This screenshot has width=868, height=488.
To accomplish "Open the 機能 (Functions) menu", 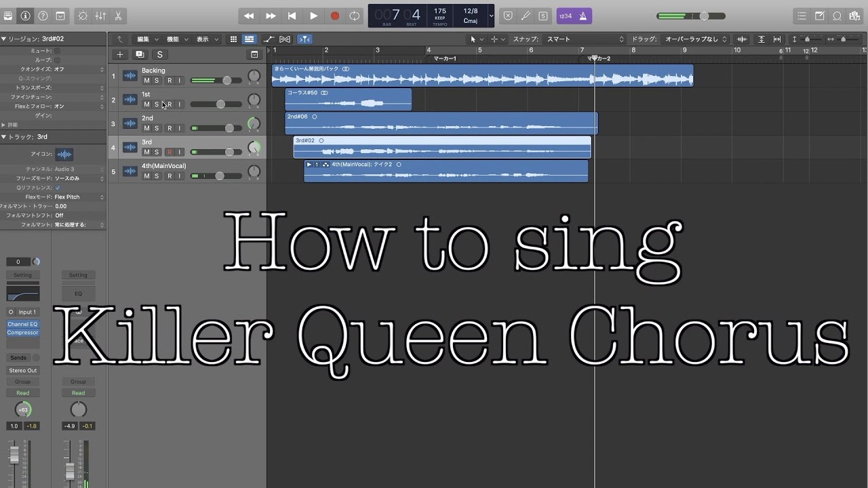I will pyautogui.click(x=177, y=39).
